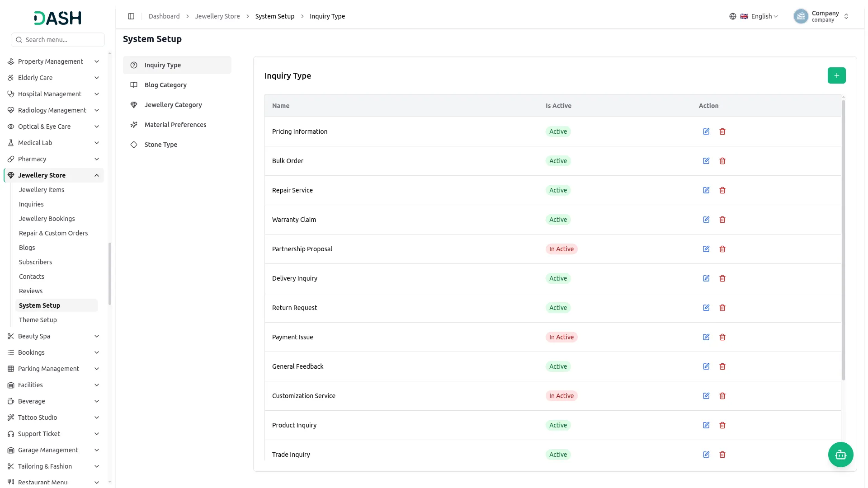868x488 pixels.
Task: Click the Search menu input field
Action: click(58, 40)
